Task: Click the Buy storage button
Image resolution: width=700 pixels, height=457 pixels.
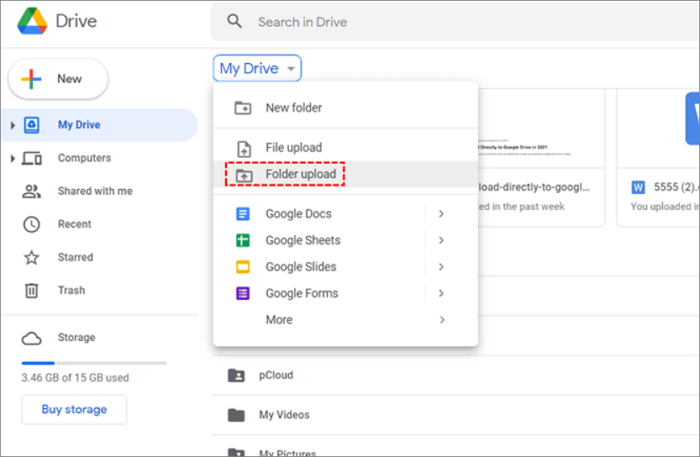Action: 74,409
